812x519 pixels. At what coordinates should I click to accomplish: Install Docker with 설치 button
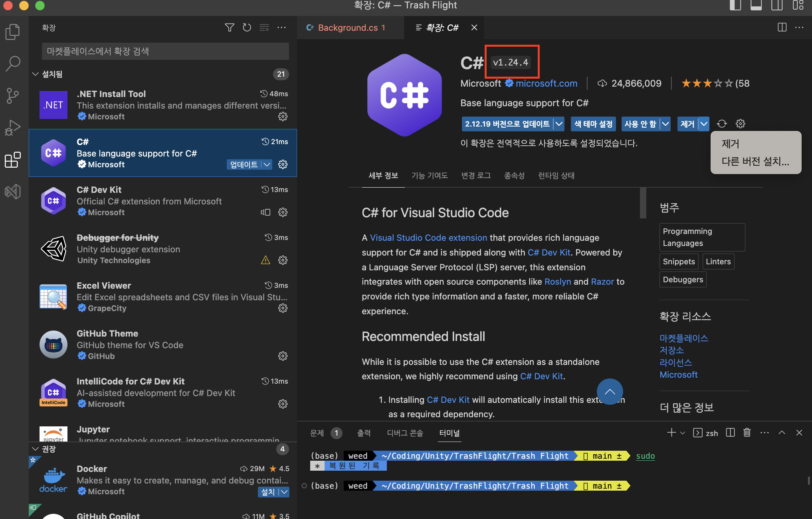[268, 492]
